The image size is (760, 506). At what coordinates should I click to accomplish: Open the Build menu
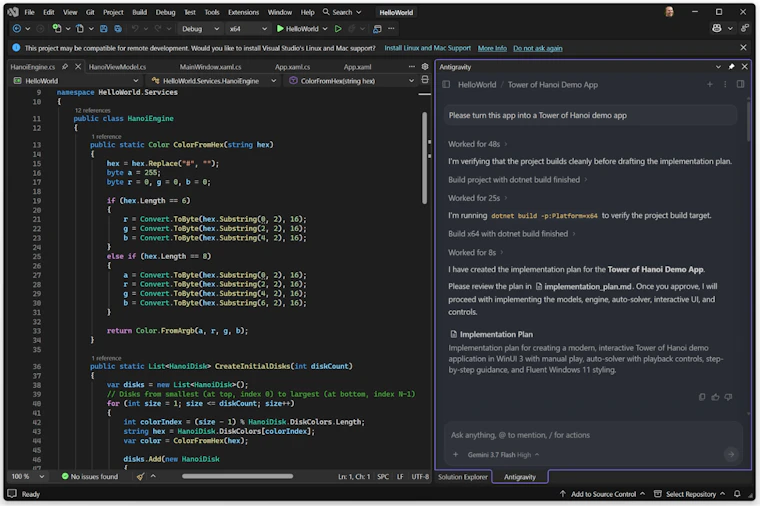[x=139, y=12]
